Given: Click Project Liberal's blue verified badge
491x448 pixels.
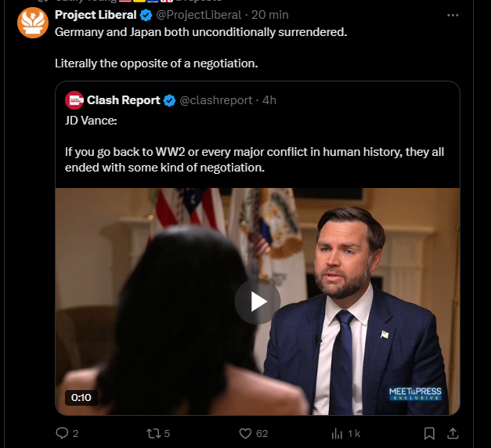Looking at the screenshot, I should 145,16.
